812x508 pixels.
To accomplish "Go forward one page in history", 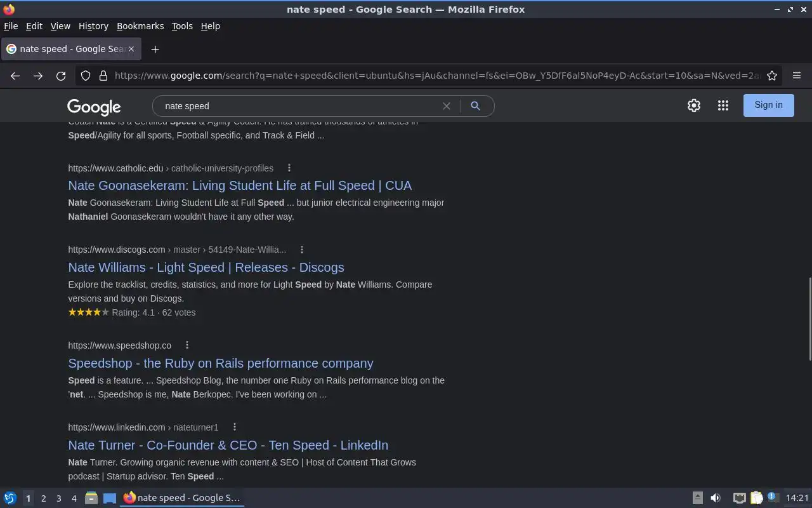I will pyautogui.click(x=38, y=76).
